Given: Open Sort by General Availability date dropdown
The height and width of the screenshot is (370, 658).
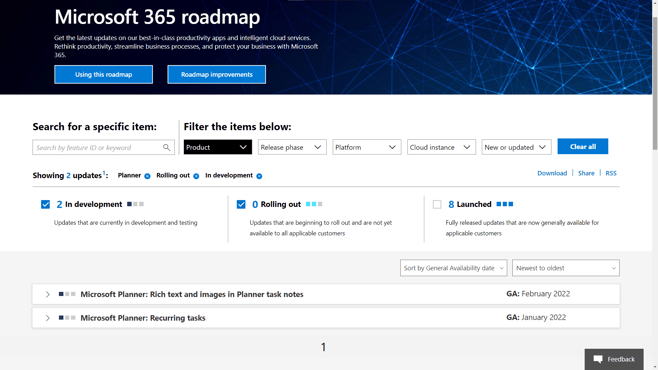Looking at the screenshot, I should (x=454, y=268).
